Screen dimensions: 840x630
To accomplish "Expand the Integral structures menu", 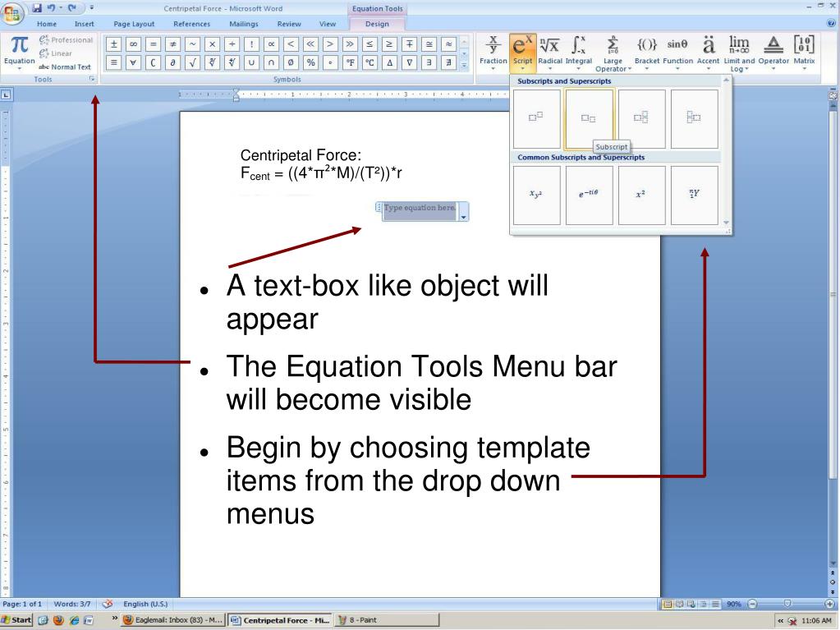I will 579,53.
